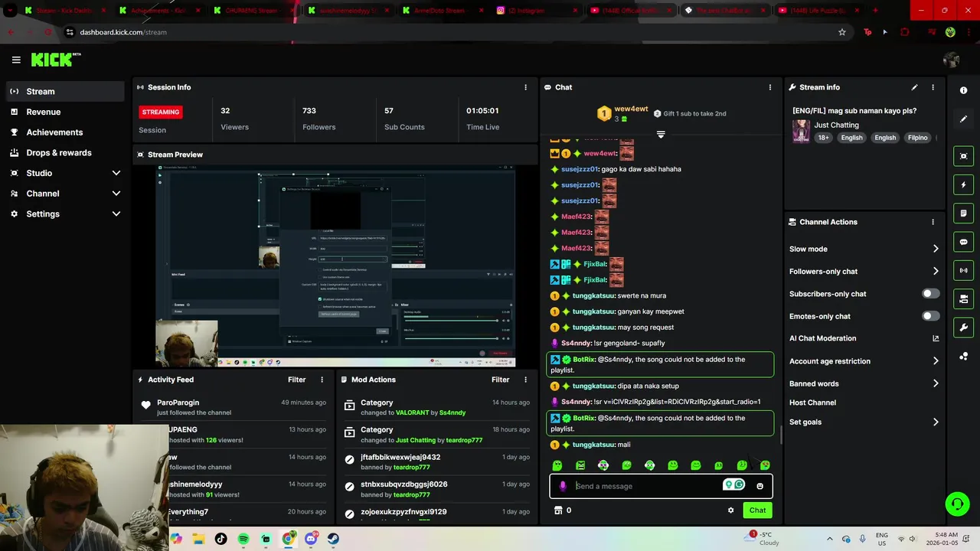The width and height of the screenshot is (980, 551).
Task: Click the Filipino language tag
Action: [917, 138]
